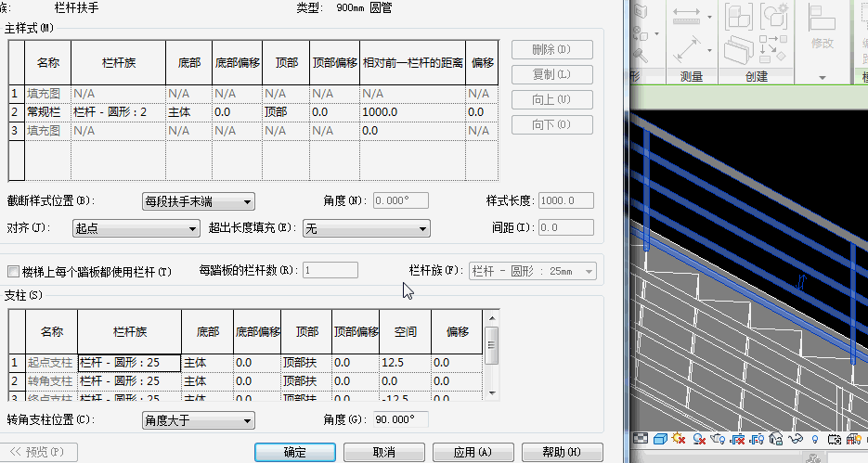
Task: Click the 复制(L) button
Action: click(552, 74)
